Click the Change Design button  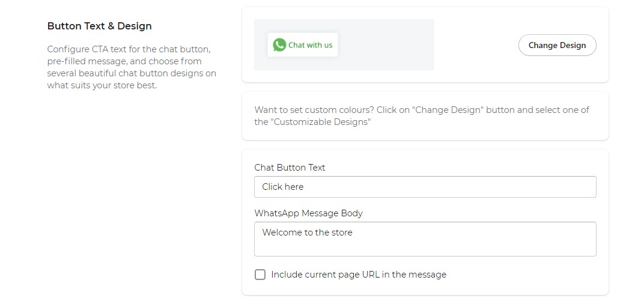point(557,45)
